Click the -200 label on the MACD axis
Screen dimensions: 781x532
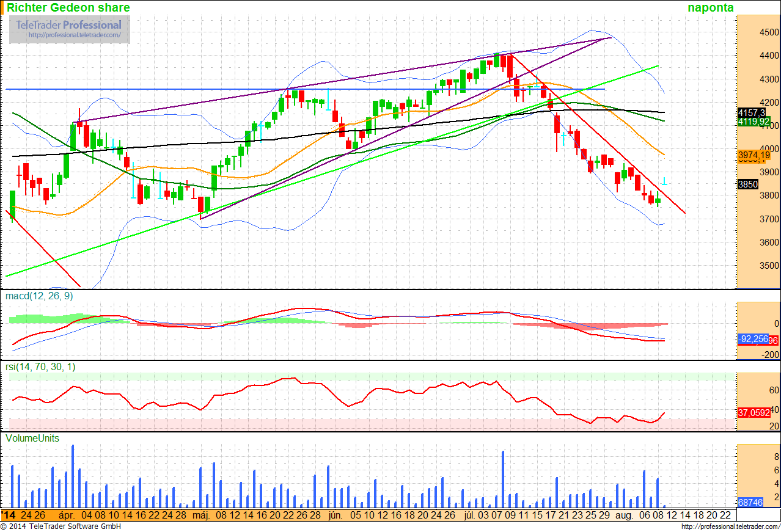click(769, 355)
